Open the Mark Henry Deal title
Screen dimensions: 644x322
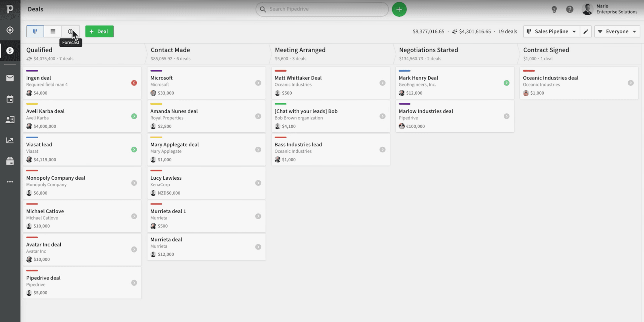coord(418,78)
